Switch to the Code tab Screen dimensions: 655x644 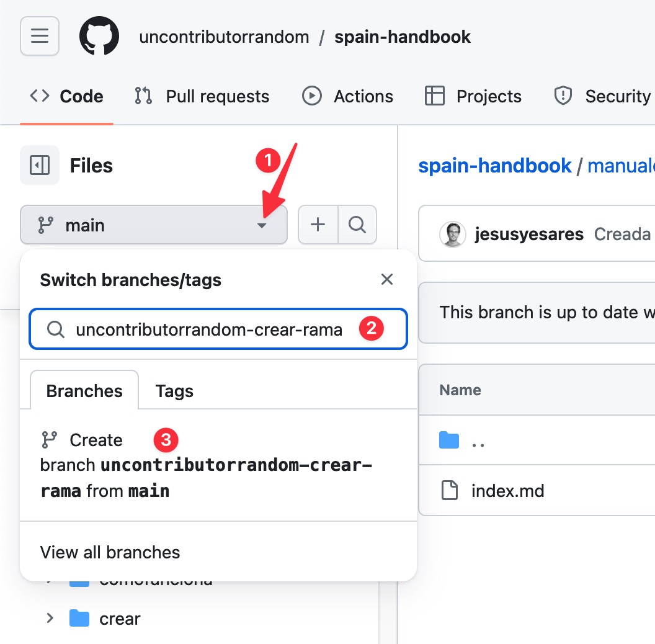pos(67,96)
